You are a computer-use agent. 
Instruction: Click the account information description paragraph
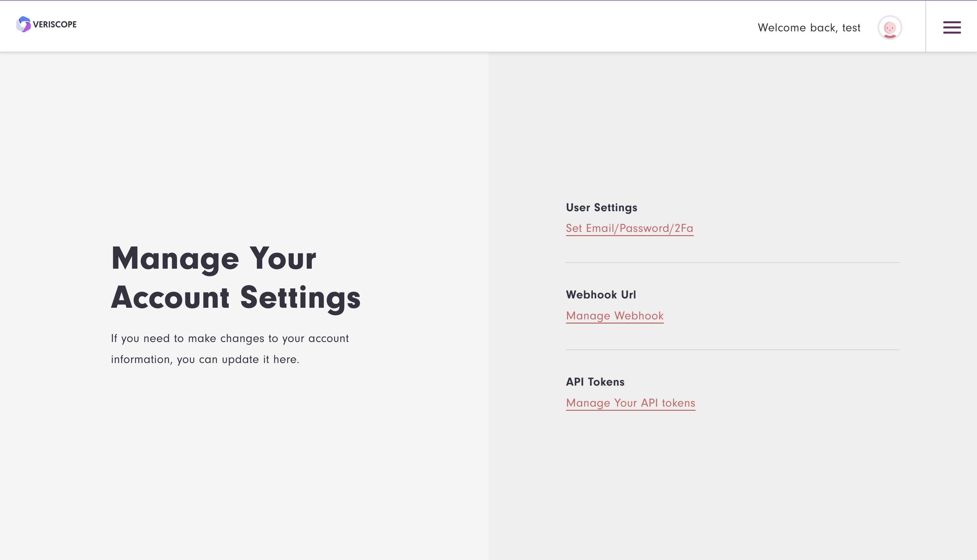(230, 349)
